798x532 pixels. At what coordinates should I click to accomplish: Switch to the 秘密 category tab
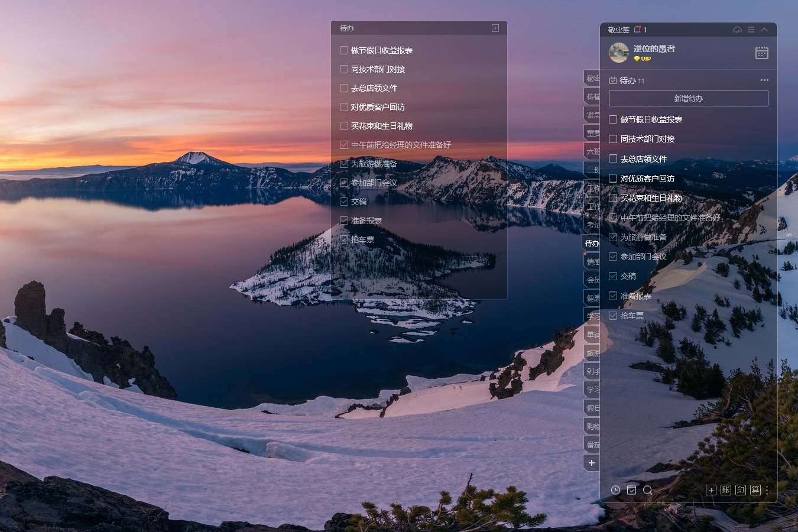tap(592, 78)
